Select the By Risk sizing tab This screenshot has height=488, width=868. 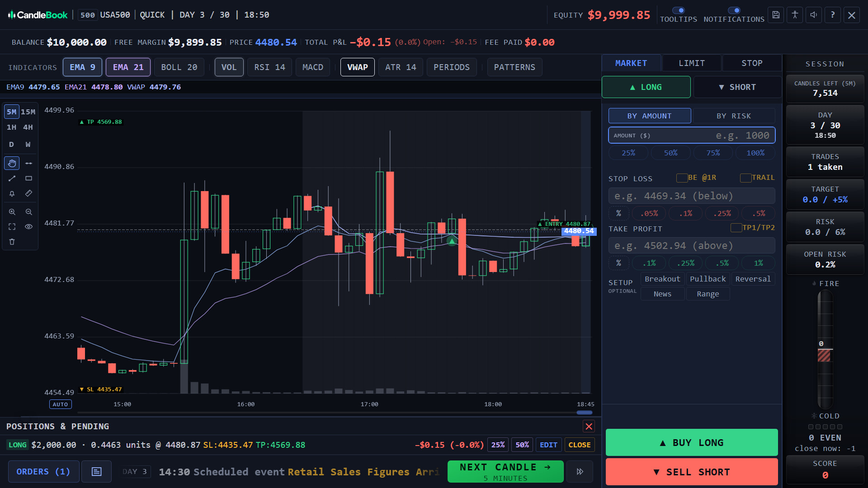(734, 116)
